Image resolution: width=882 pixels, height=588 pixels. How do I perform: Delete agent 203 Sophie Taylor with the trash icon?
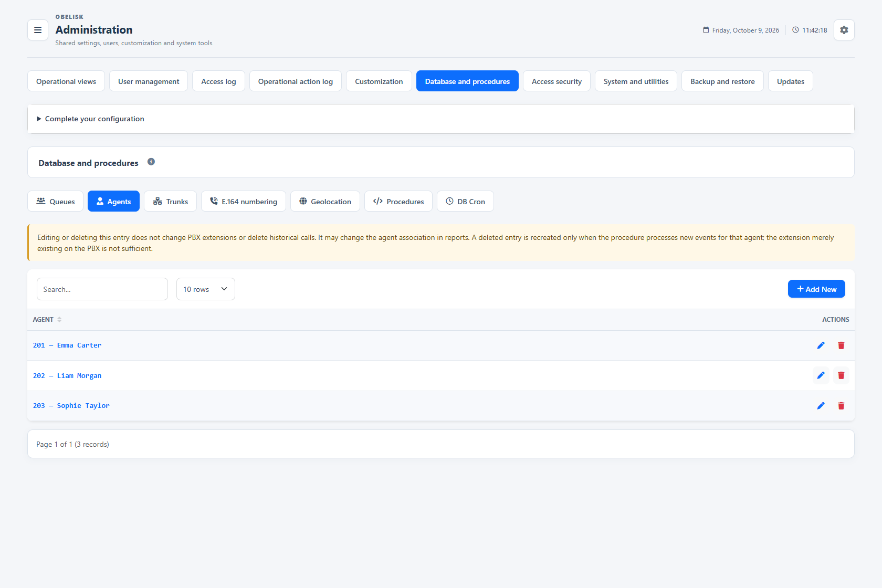(x=841, y=406)
